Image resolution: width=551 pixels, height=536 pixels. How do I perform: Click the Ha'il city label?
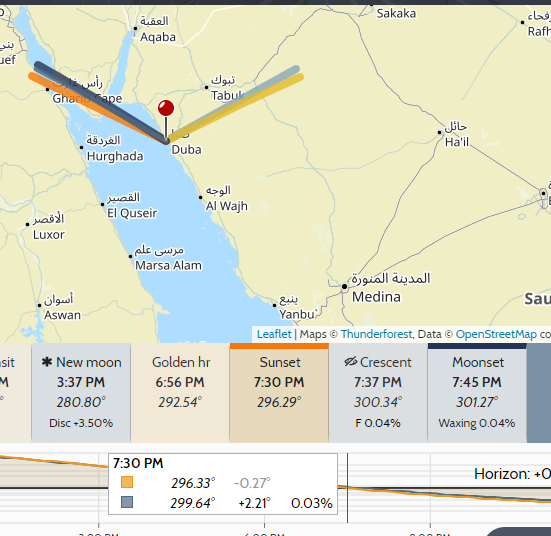pos(457,142)
